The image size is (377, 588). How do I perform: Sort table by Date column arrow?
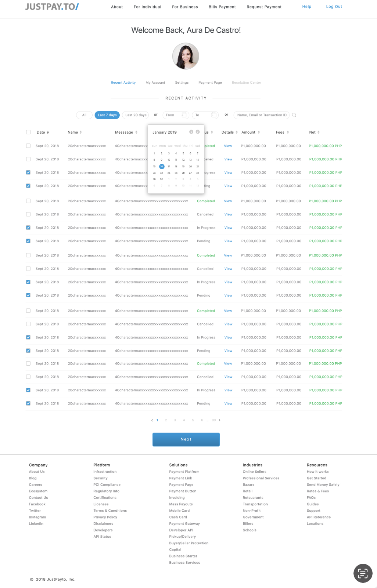pos(48,132)
